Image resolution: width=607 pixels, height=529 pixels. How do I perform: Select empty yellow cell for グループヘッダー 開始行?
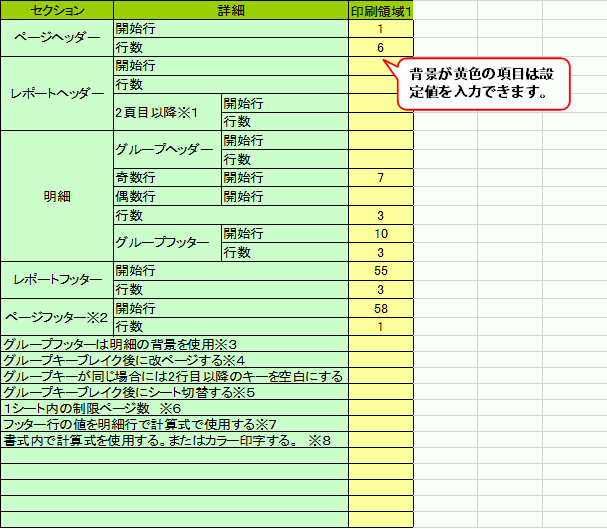coord(381,140)
